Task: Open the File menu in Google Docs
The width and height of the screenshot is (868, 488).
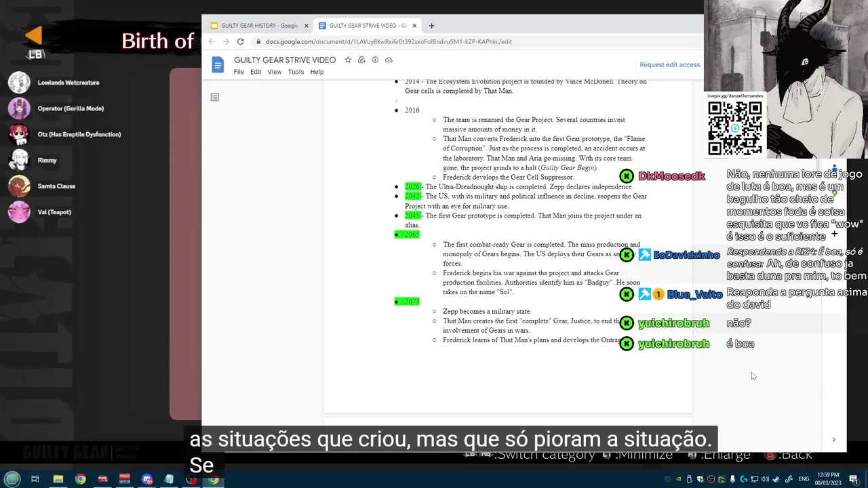Action: point(239,72)
